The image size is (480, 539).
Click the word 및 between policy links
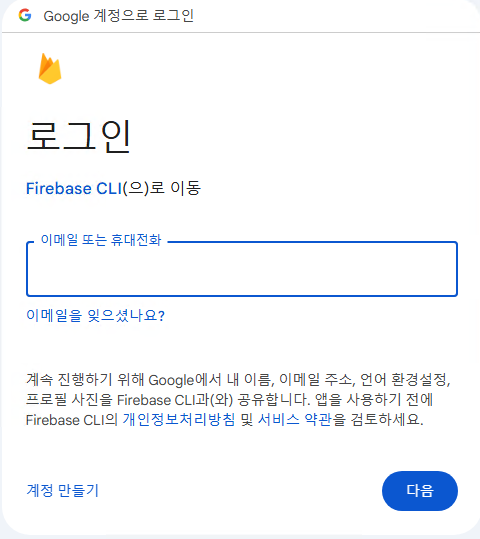pos(247,419)
